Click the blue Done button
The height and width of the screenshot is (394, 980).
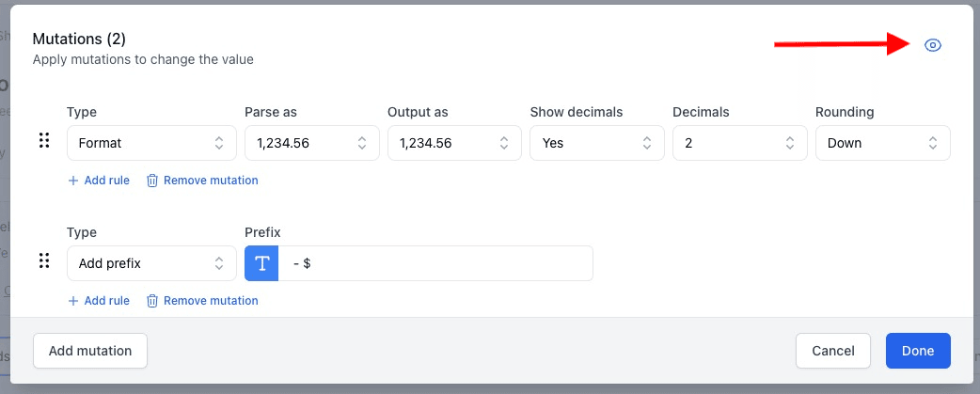917,351
